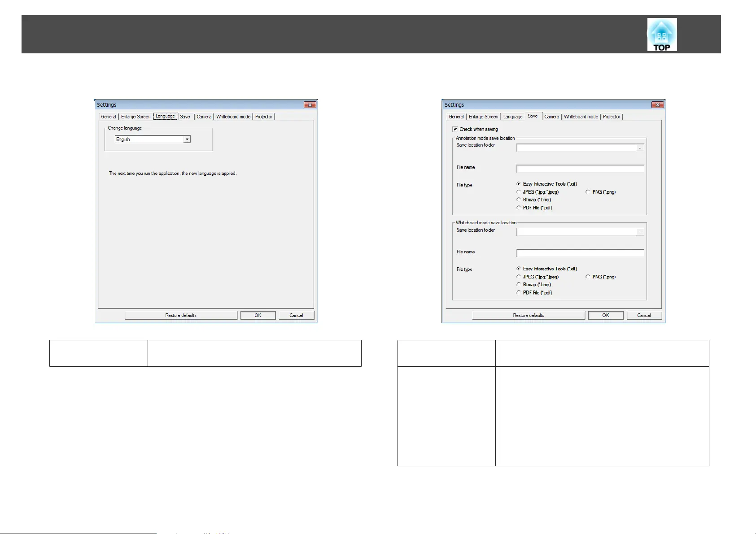
Task: Open Enlarge Screen tab in left Settings window
Action: point(135,117)
